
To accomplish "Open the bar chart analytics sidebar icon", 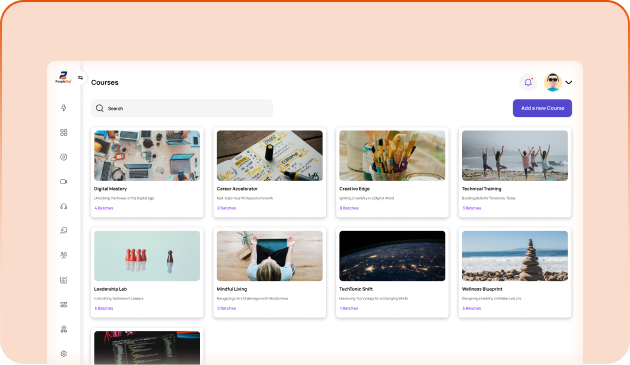I will click(x=63, y=280).
